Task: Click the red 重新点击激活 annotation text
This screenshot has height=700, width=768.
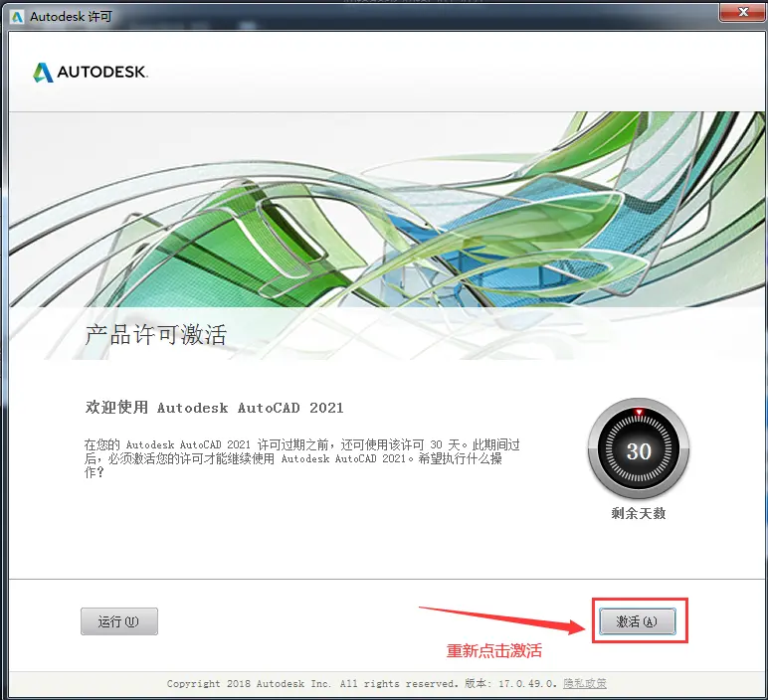Action: (494, 651)
